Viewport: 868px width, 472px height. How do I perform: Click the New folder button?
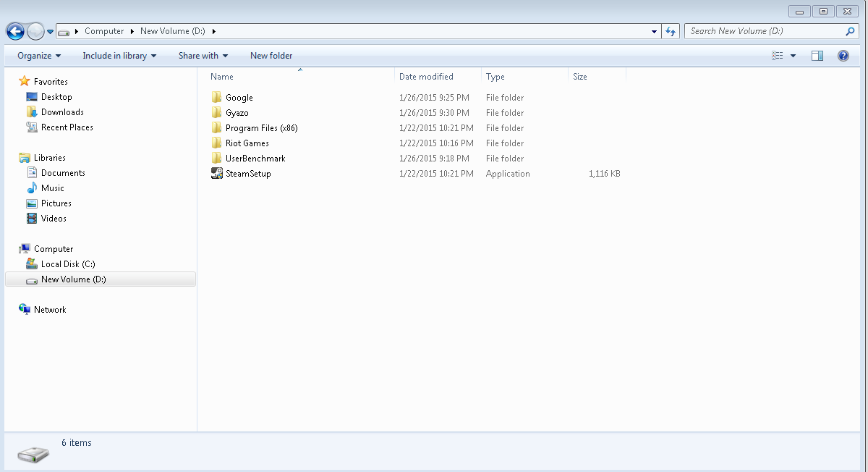pyautogui.click(x=271, y=56)
